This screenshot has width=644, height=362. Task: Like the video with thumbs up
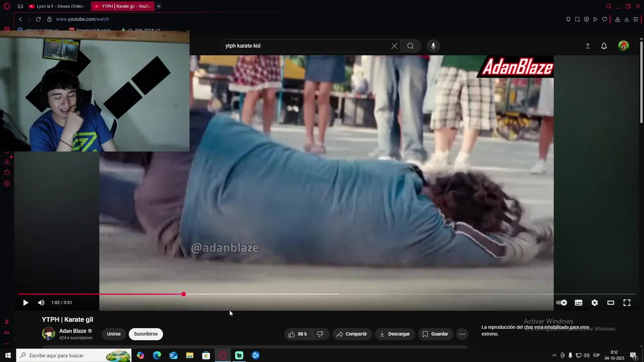(x=297, y=334)
